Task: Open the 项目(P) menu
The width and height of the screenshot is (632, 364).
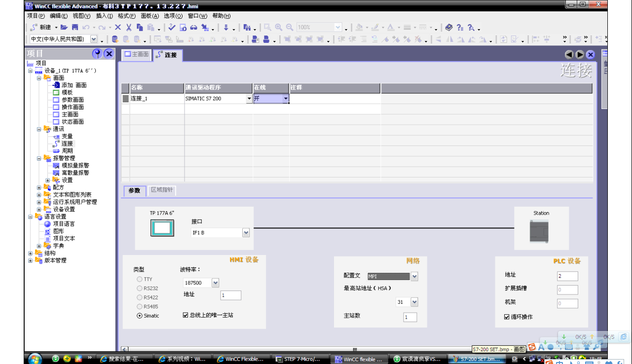Action: click(37, 16)
